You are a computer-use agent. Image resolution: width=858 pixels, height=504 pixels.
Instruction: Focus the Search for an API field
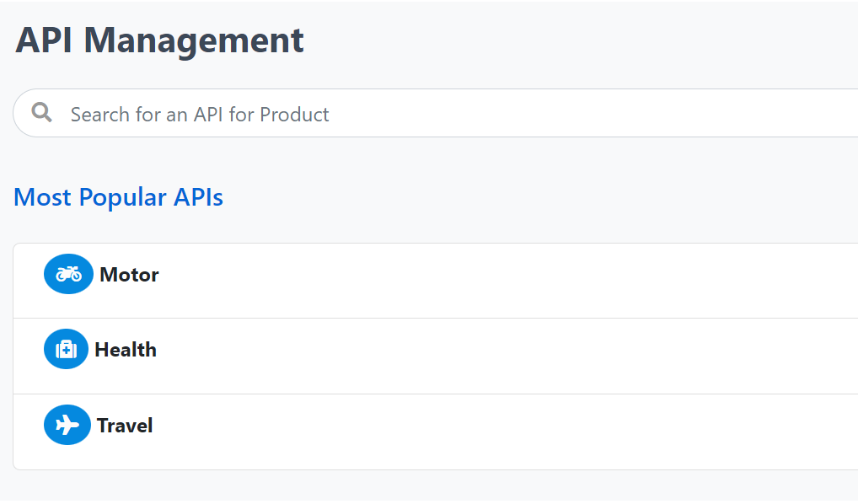[x=436, y=113]
